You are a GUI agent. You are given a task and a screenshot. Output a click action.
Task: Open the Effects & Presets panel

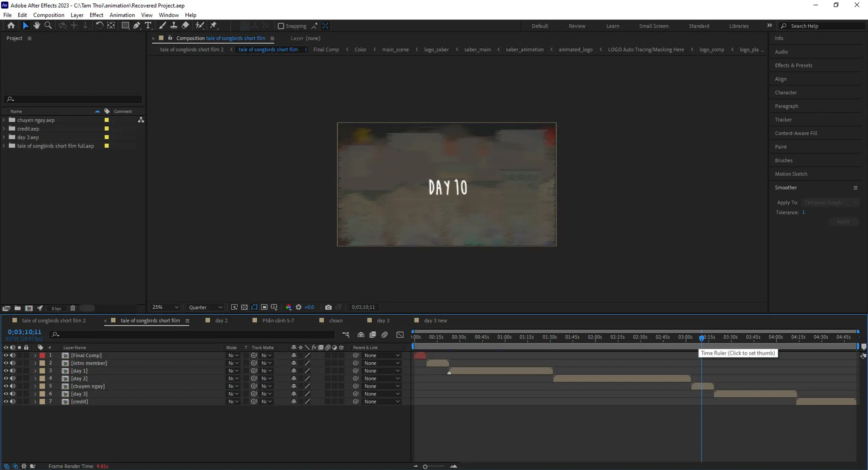point(793,65)
